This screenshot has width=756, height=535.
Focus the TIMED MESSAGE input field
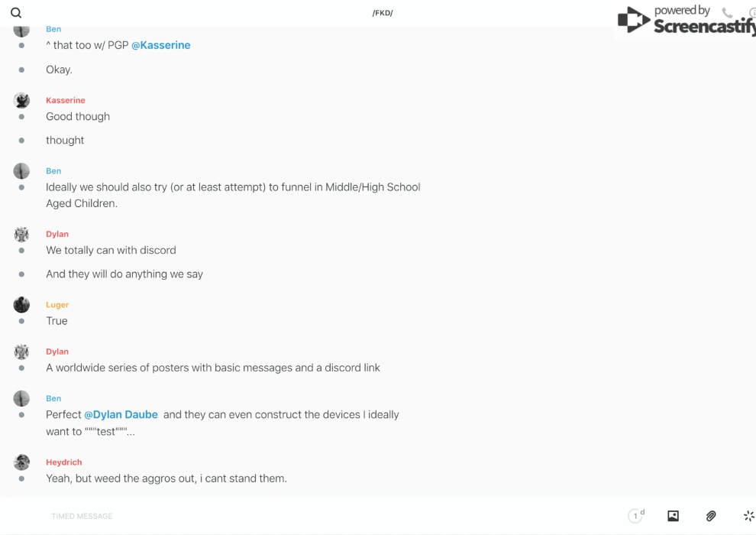point(305,516)
